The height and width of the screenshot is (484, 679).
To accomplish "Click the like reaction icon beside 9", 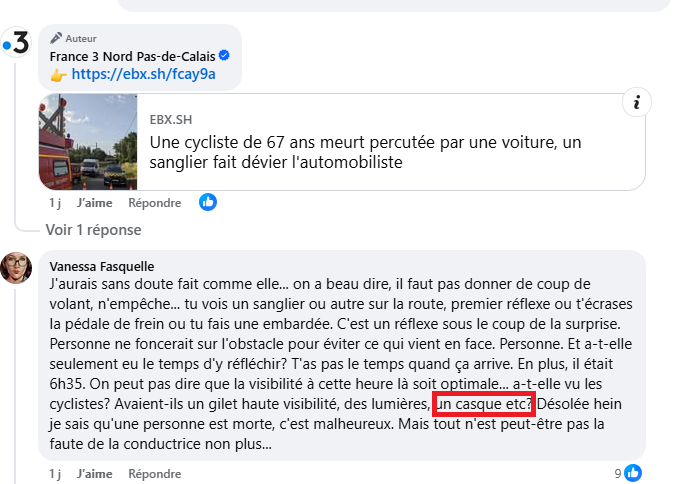I will tap(633, 473).
